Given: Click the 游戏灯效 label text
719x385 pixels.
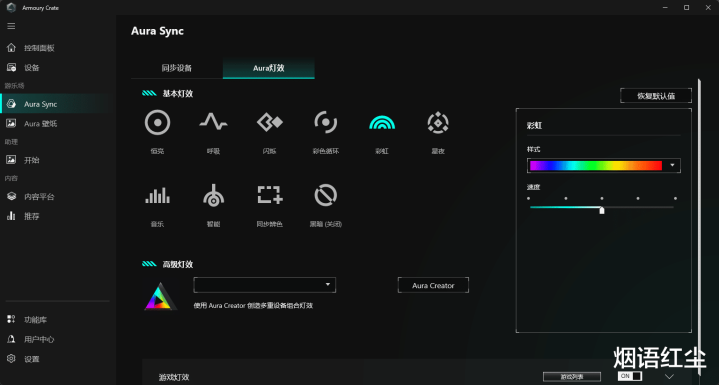Looking at the screenshot, I should tap(174, 377).
